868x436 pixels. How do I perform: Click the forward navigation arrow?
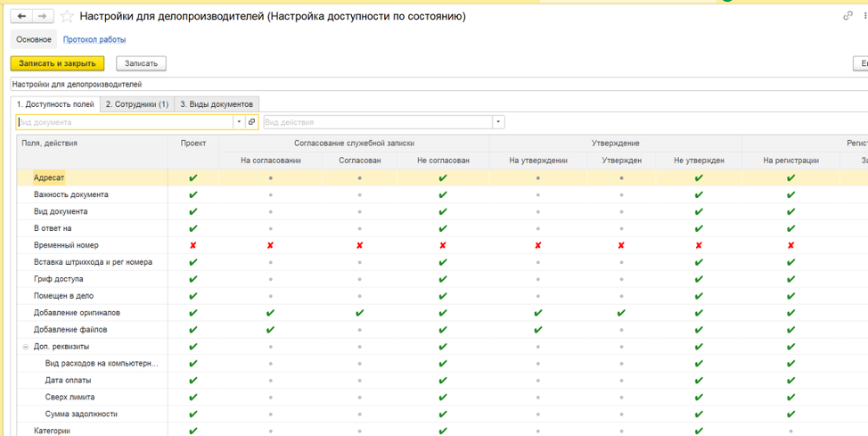[42, 16]
